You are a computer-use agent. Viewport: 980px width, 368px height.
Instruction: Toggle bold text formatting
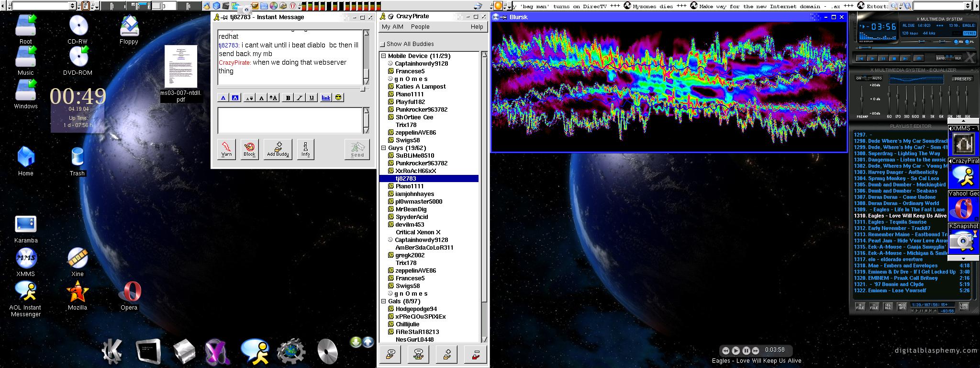pyautogui.click(x=288, y=98)
